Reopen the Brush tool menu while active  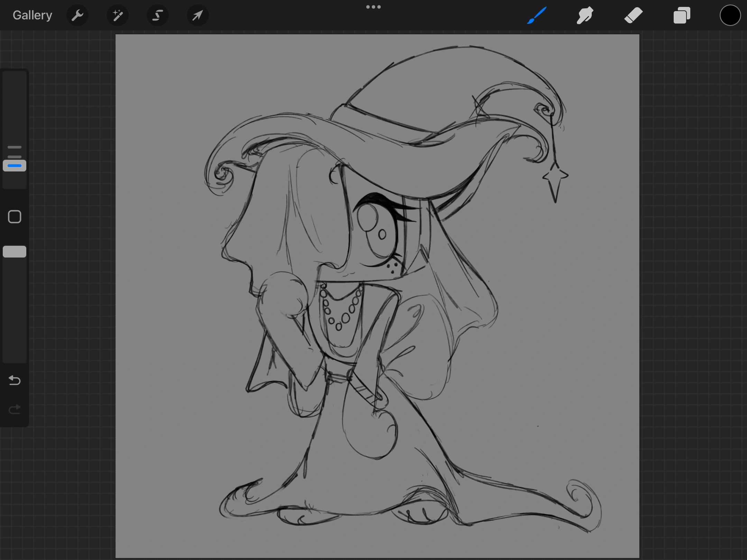click(x=536, y=15)
